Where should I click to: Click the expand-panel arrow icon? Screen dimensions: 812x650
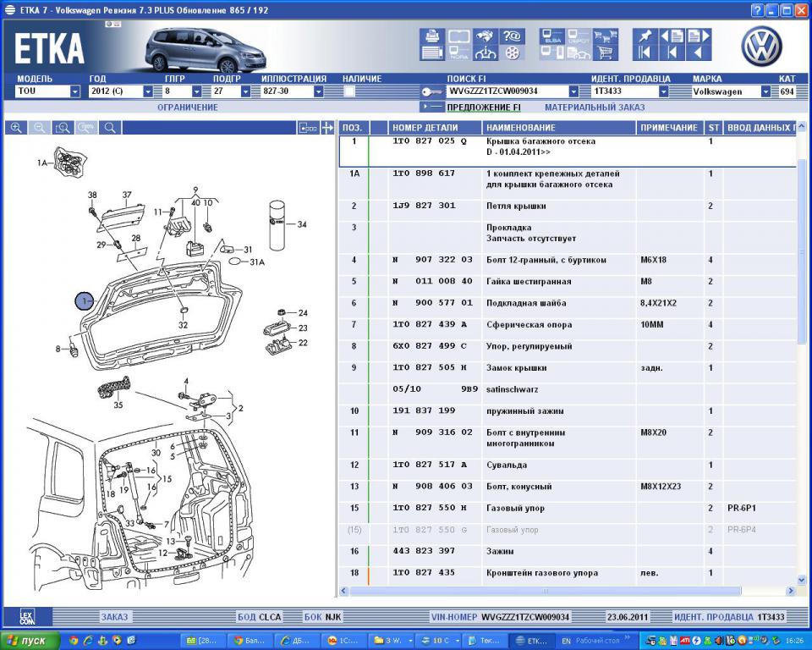pyautogui.click(x=327, y=128)
